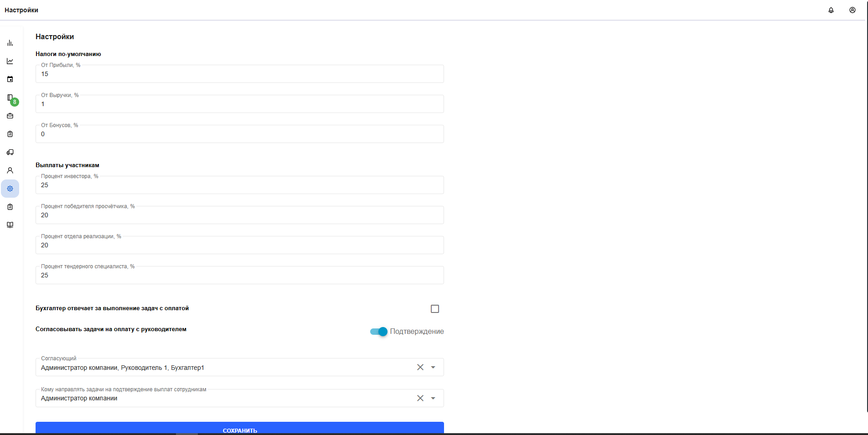
Task: Open the open book sidebar icon
Action: click(10, 225)
